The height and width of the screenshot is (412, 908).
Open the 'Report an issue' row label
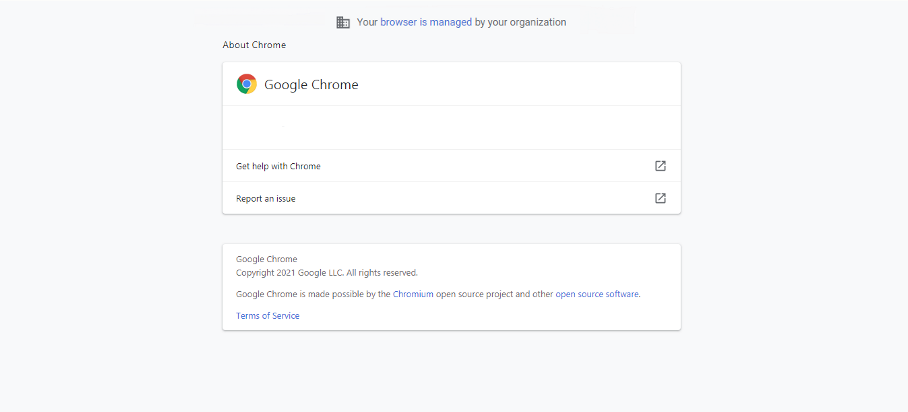tap(266, 199)
